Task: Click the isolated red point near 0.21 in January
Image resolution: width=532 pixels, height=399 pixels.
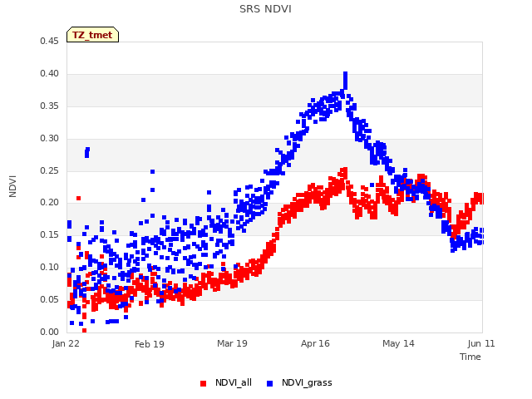Action: (x=78, y=198)
